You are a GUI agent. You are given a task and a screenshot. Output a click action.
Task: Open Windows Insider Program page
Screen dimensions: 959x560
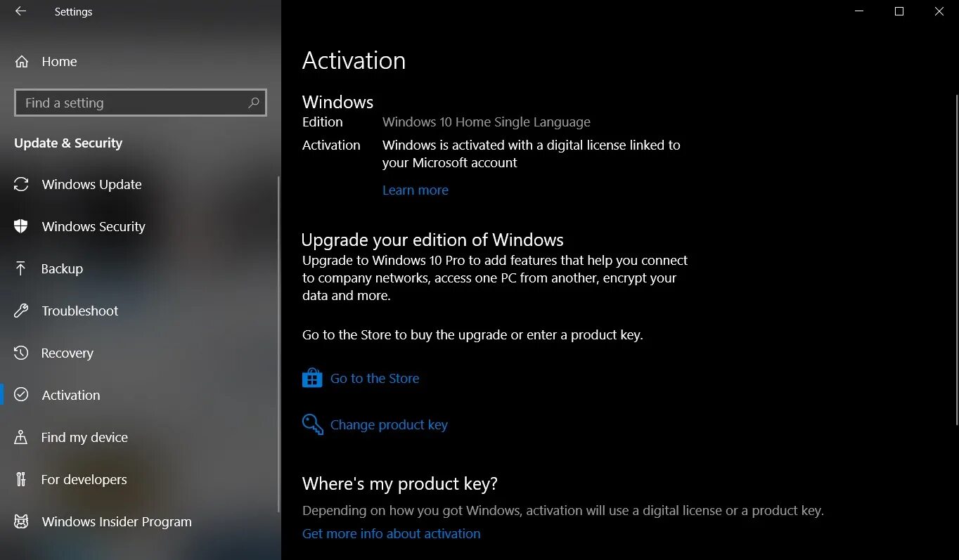[140, 521]
